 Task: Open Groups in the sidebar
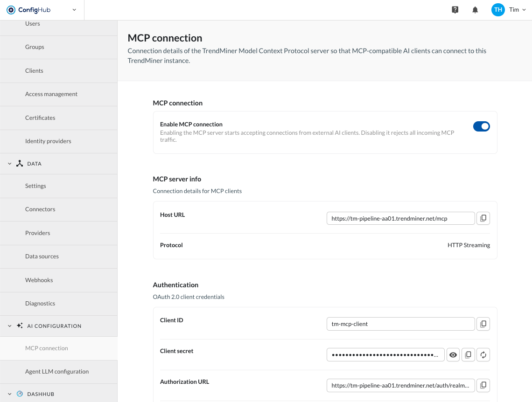click(x=59, y=47)
